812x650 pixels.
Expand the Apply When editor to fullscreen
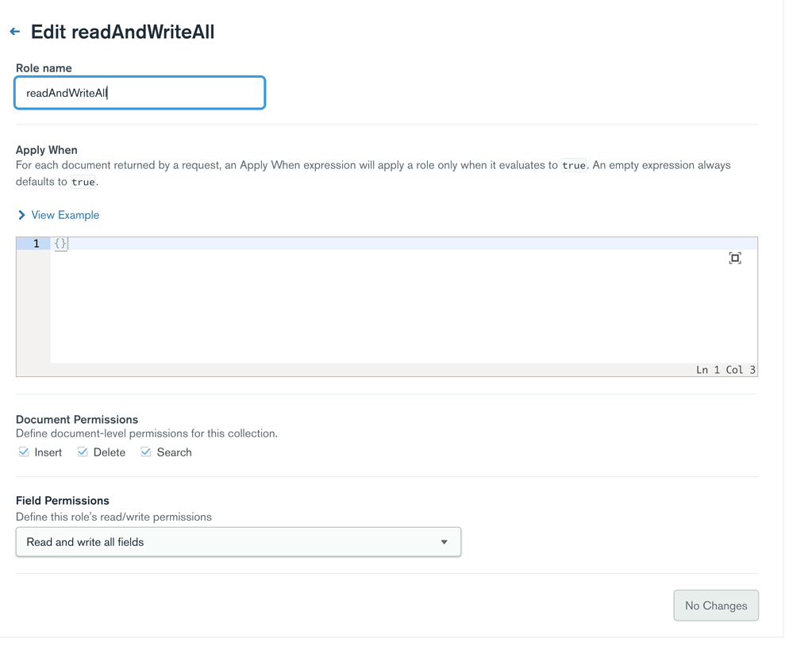(x=735, y=258)
